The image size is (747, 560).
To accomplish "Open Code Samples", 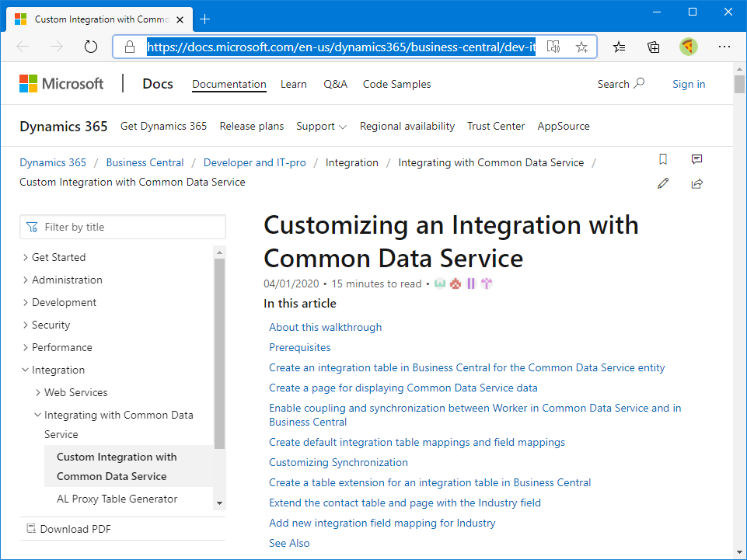I will click(397, 85).
